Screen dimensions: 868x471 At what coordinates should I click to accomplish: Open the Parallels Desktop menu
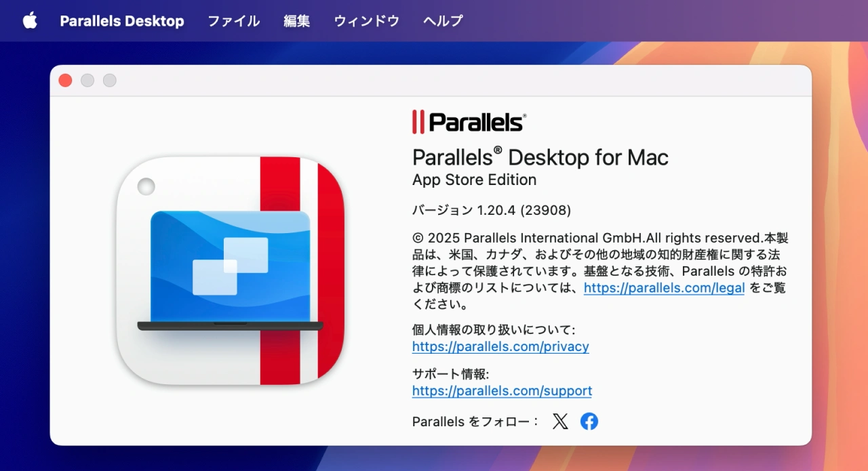click(x=122, y=21)
